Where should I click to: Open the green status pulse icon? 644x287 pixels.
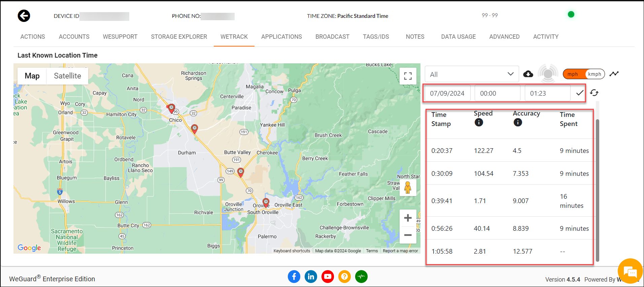pyautogui.click(x=361, y=277)
